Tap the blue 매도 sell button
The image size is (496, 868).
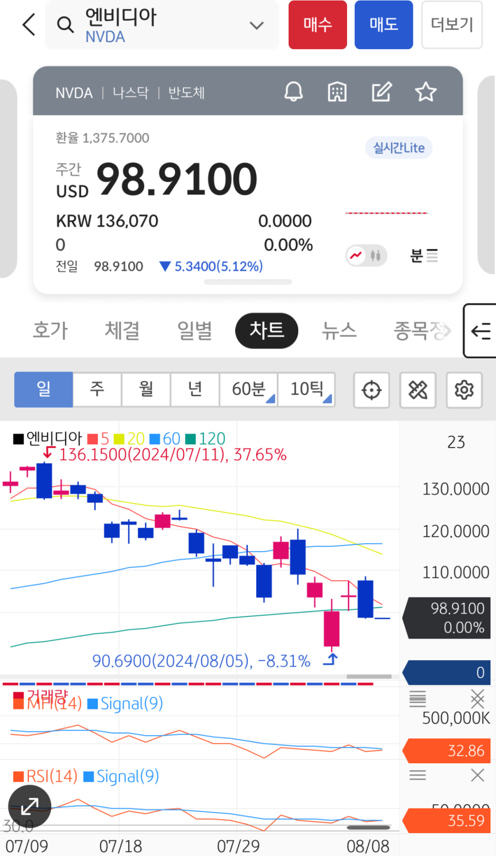pos(384,25)
